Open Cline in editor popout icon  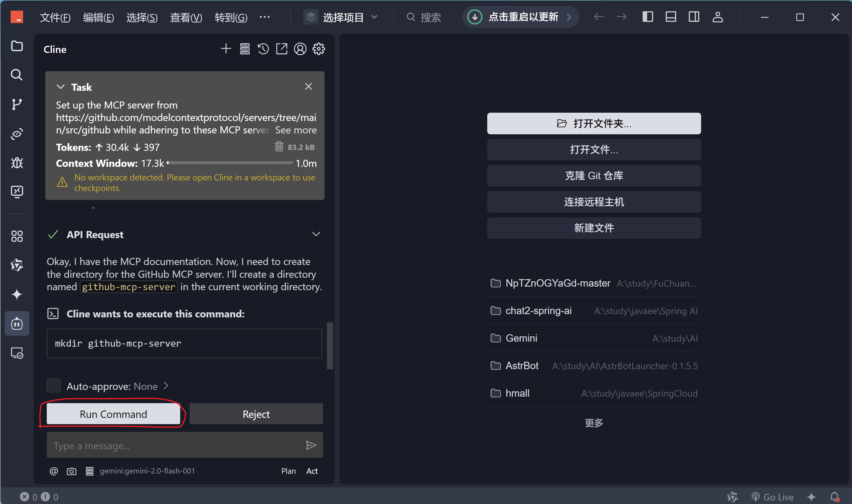tap(282, 49)
